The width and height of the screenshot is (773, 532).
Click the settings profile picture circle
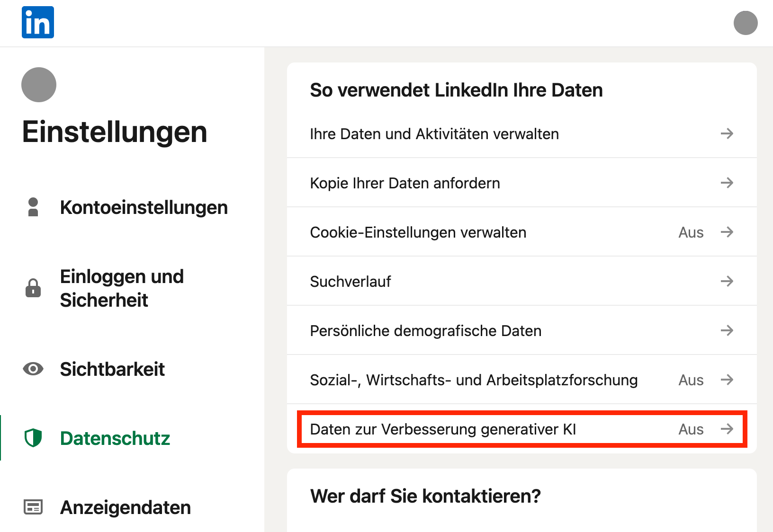coord(38,84)
